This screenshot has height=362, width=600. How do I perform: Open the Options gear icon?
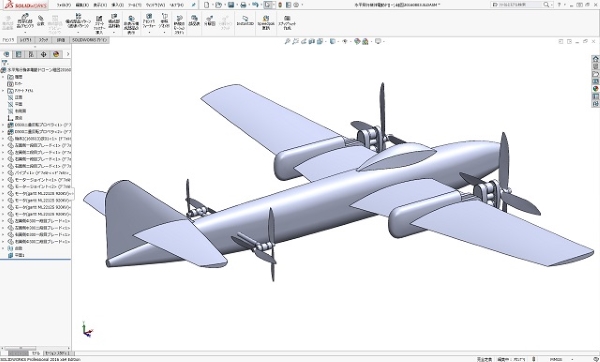296,5
